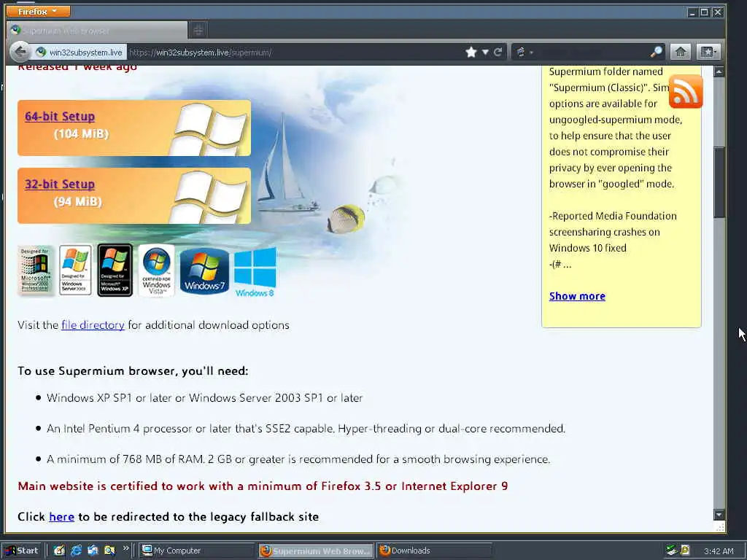Click the Windows Server 2003 badge
Image resolution: width=747 pixels, height=560 pixels.
(x=75, y=271)
